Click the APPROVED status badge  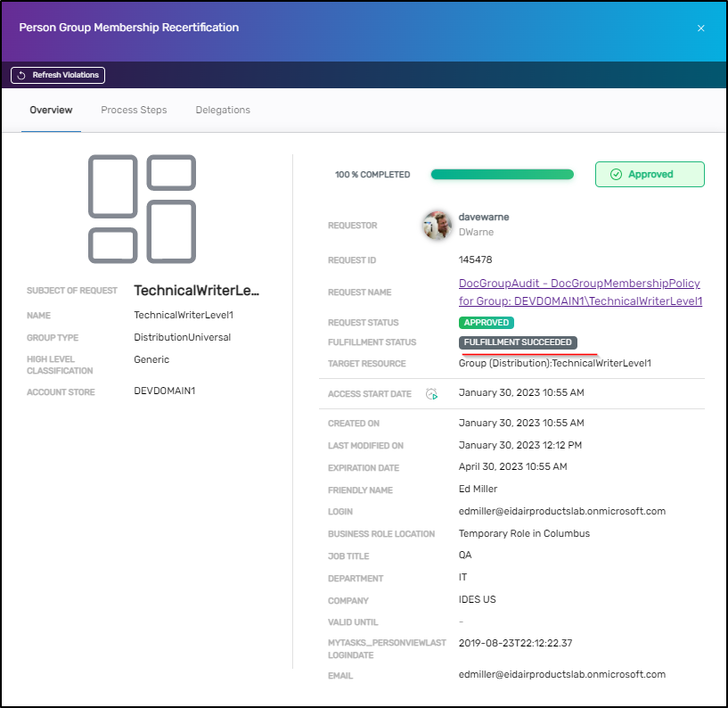click(486, 322)
